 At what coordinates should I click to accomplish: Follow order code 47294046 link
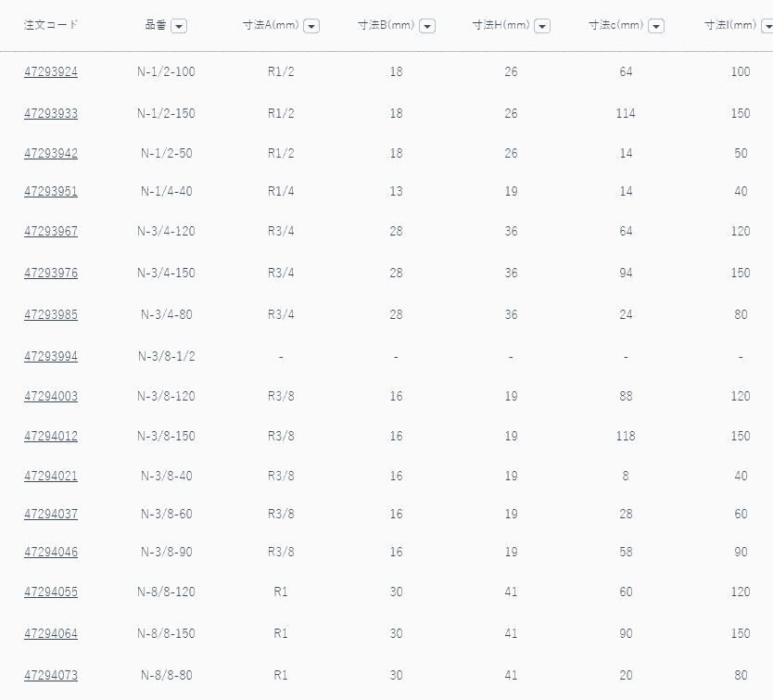(x=51, y=553)
